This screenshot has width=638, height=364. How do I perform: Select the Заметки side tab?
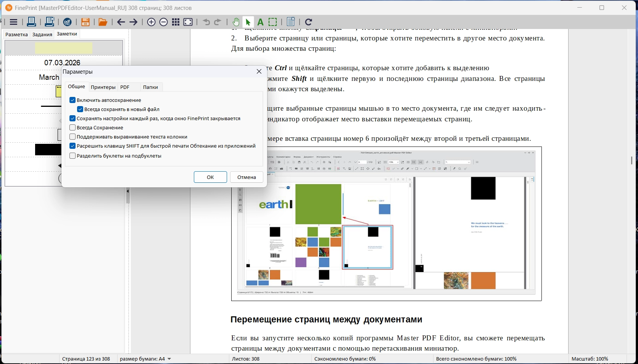pos(67,34)
